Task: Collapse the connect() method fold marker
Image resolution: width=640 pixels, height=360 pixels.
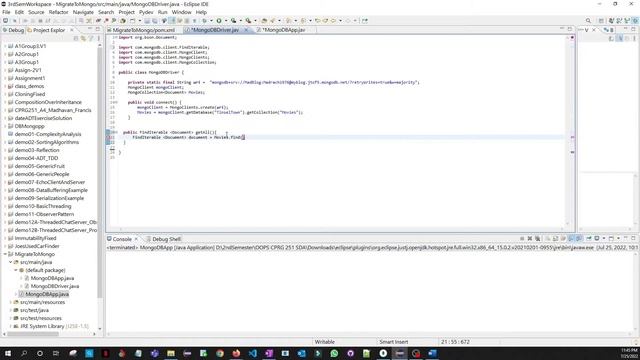Action: click(116, 102)
